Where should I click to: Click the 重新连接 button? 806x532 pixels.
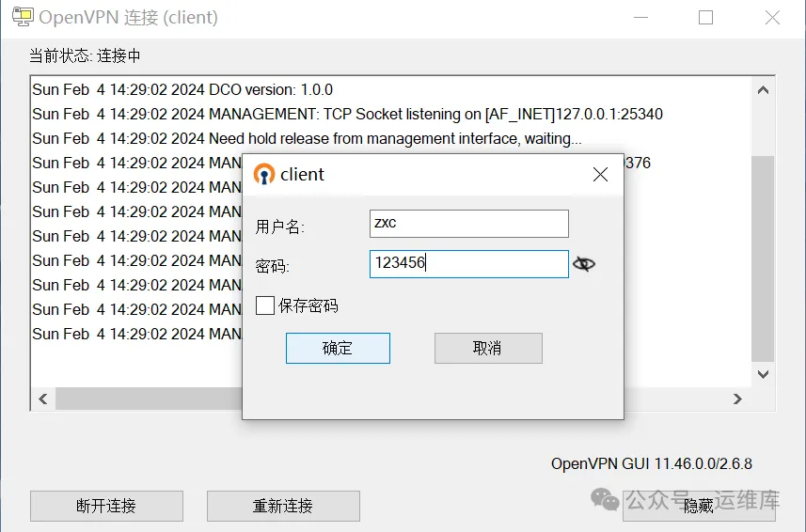click(283, 506)
